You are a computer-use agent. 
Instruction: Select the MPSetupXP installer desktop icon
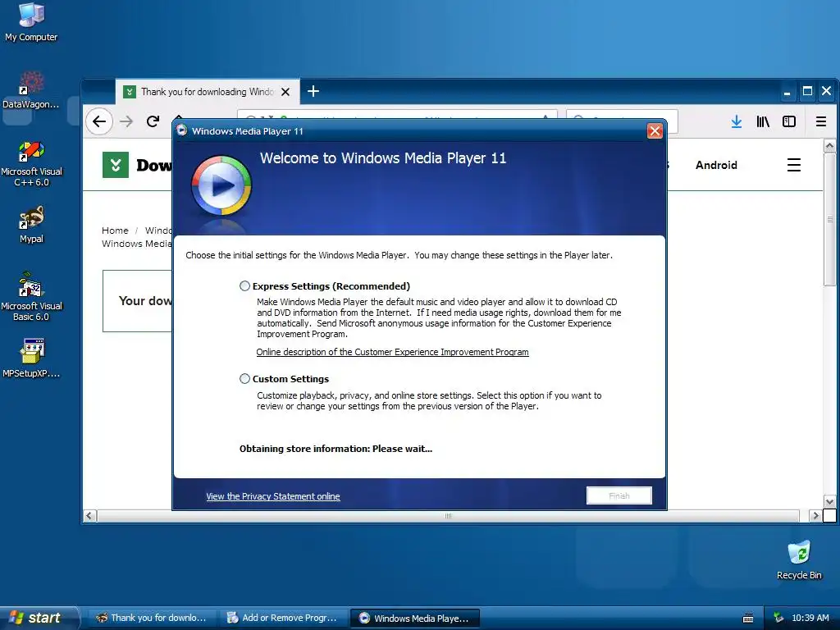coord(31,358)
